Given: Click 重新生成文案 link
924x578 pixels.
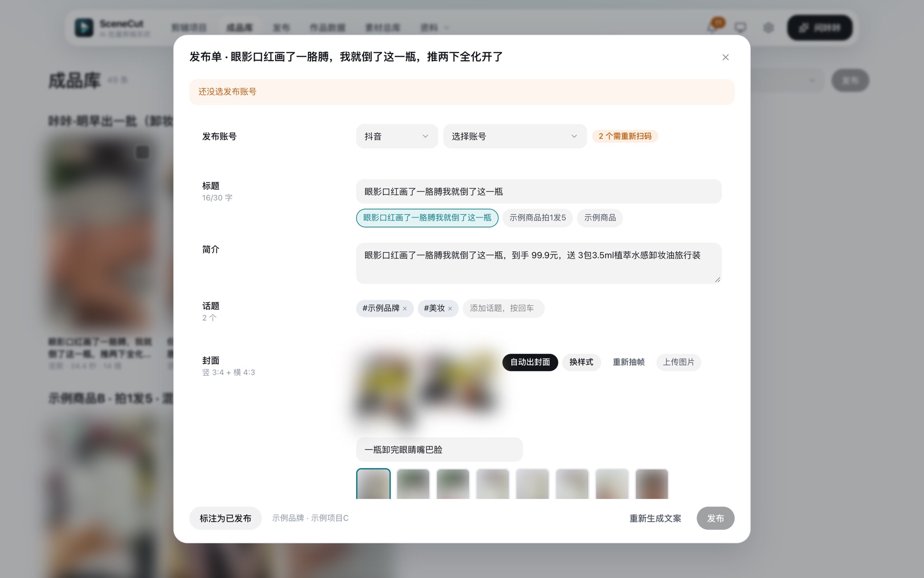Looking at the screenshot, I should (655, 518).
